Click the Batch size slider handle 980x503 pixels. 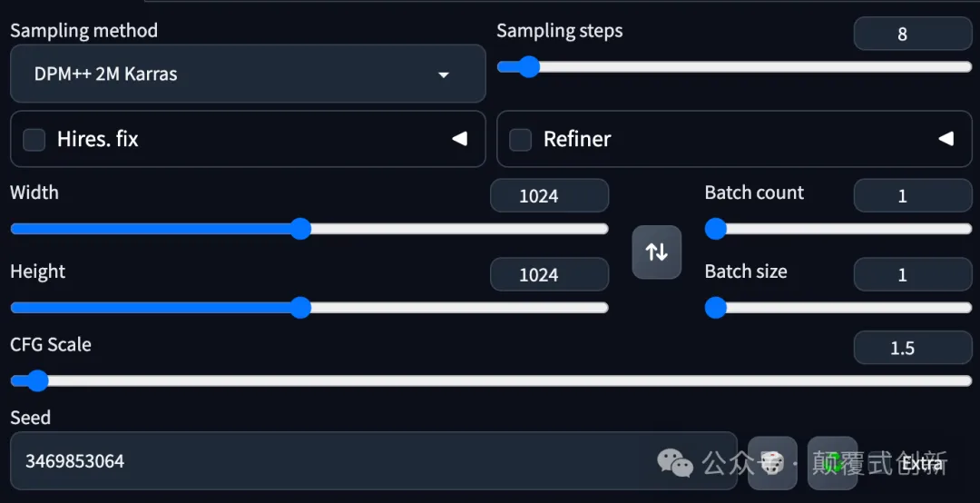(716, 307)
